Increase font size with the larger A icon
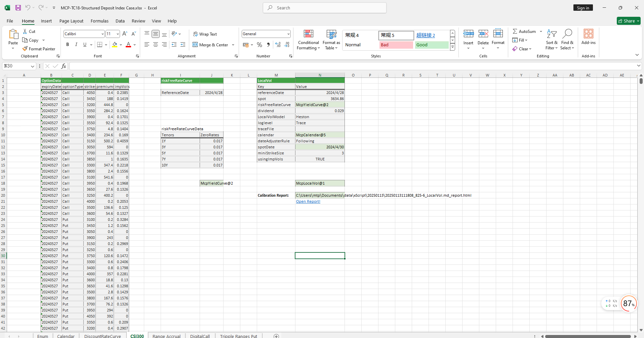 click(125, 34)
